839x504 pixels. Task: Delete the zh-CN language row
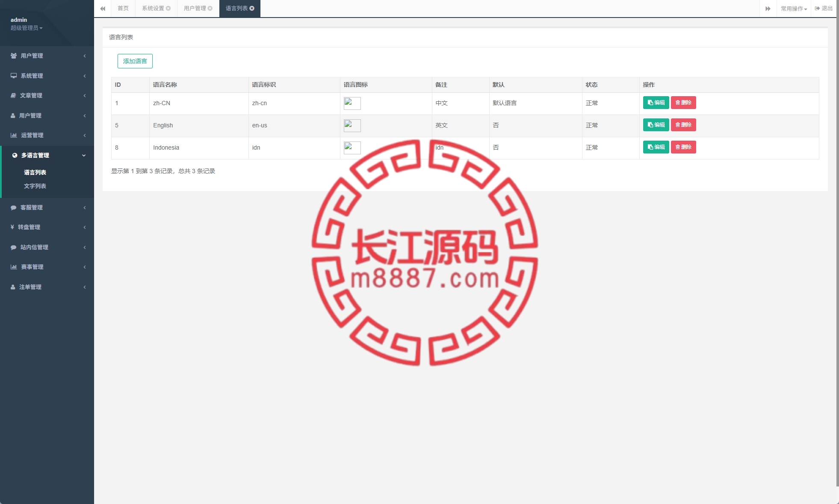(683, 103)
